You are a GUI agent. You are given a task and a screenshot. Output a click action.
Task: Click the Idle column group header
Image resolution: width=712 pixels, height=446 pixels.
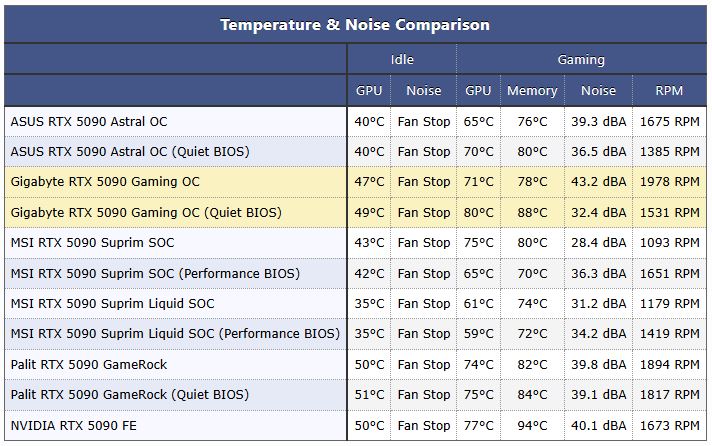click(x=401, y=59)
